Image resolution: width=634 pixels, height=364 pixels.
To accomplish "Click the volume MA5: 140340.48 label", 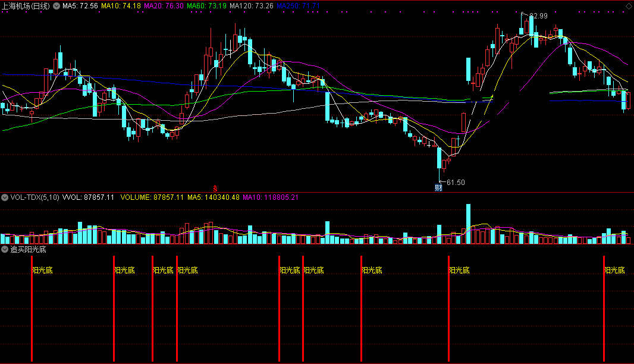I will point(214,197).
